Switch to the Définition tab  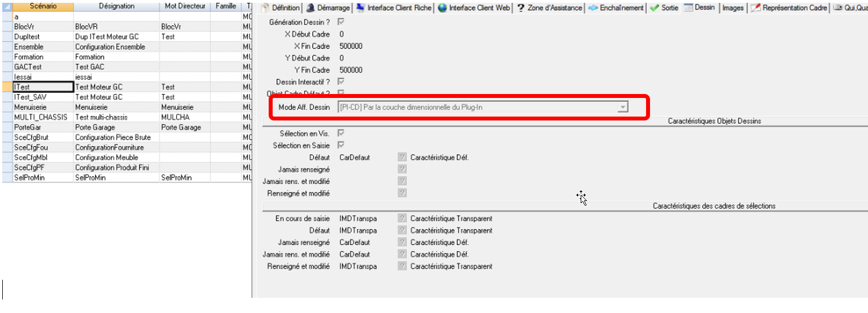[281, 8]
